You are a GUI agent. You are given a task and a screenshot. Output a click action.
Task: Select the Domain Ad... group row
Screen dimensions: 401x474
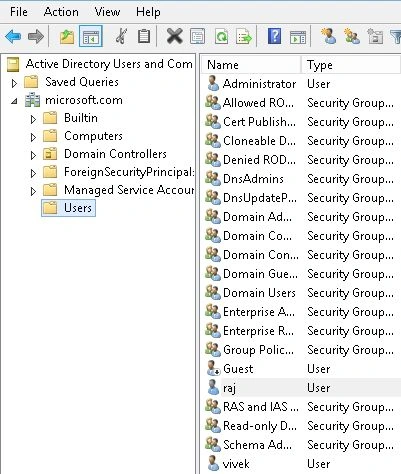tap(302, 216)
